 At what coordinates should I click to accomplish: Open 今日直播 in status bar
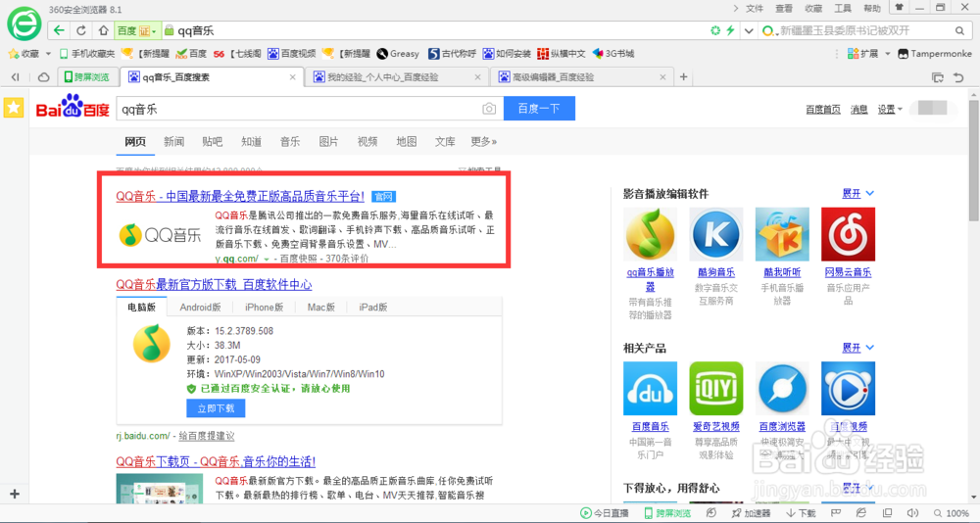point(605,513)
